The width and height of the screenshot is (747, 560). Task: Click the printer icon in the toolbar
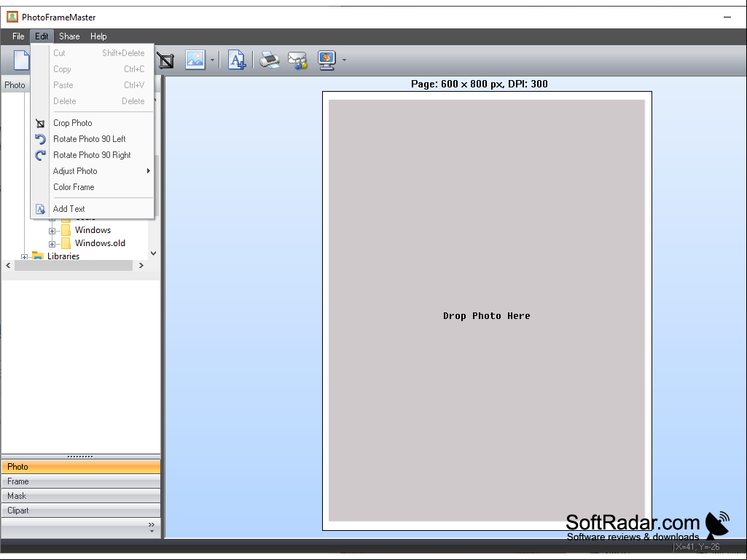coord(270,60)
